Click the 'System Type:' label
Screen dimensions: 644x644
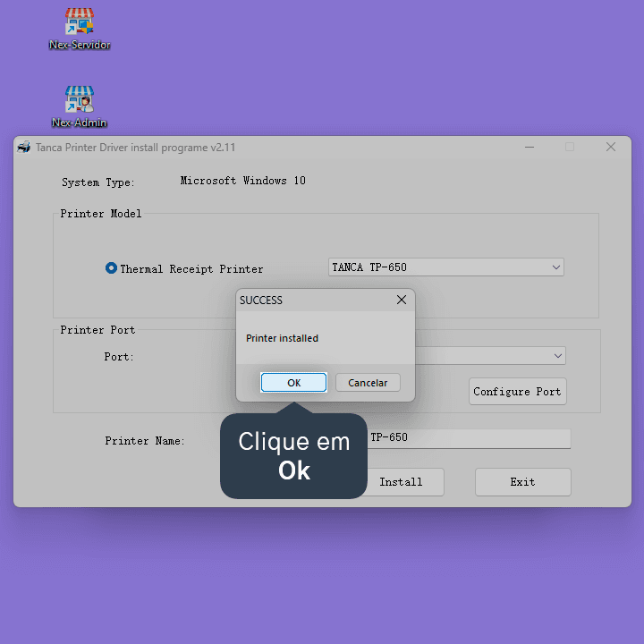coord(97,182)
